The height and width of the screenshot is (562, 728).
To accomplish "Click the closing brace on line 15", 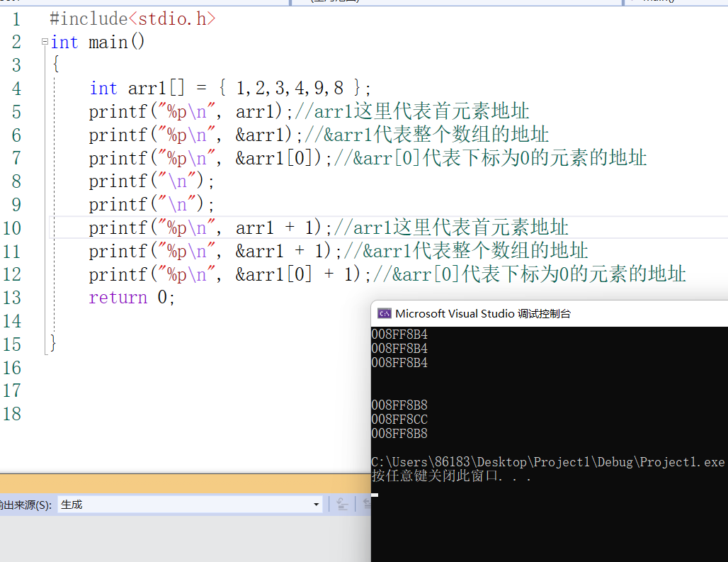I will tap(53, 344).
